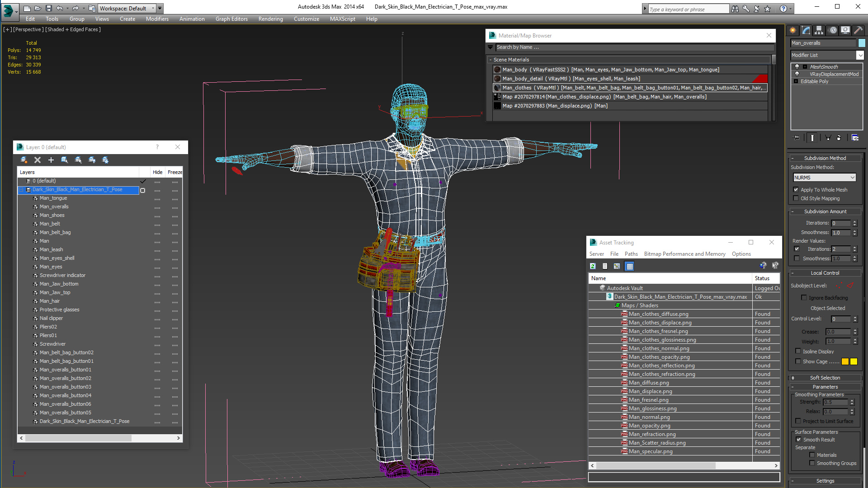Click the Pin Stack icon
Image resolution: width=868 pixels, height=488 pixels.
(x=797, y=138)
